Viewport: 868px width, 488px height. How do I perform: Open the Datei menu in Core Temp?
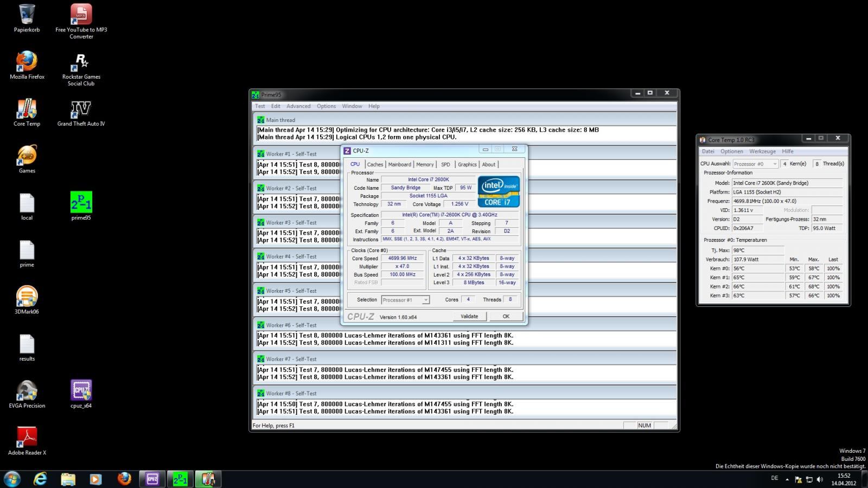pos(708,151)
